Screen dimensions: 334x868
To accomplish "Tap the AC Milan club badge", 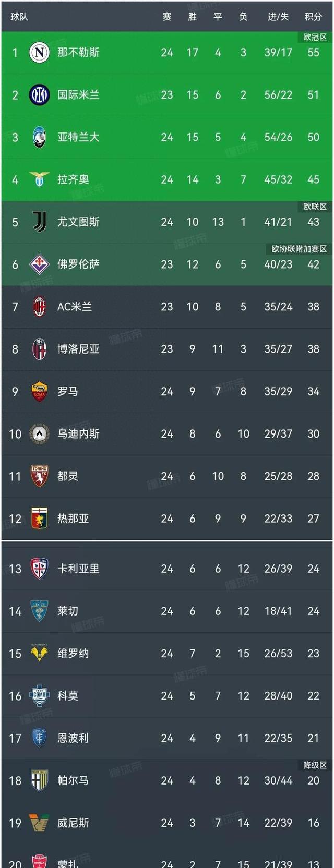I will click(x=39, y=307).
